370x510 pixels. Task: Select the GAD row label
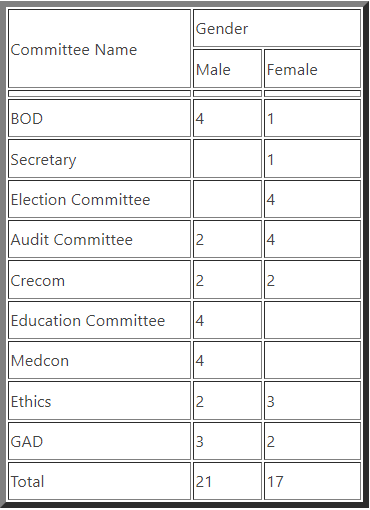(99, 441)
